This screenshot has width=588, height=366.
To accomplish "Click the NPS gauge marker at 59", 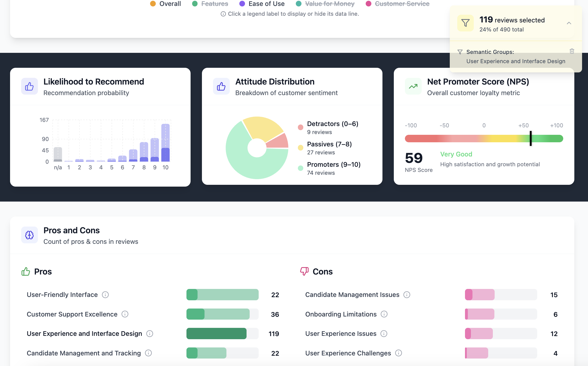I will point(531,138).
